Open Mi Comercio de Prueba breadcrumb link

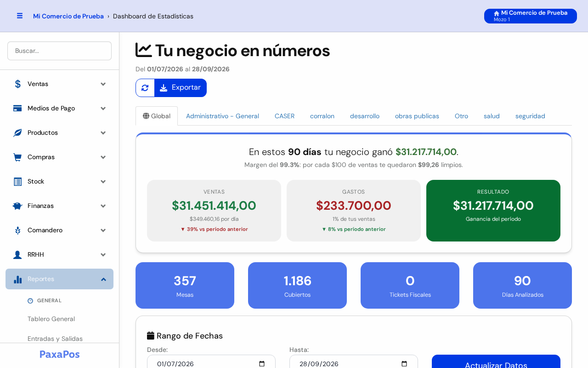(x=68, y=16)
